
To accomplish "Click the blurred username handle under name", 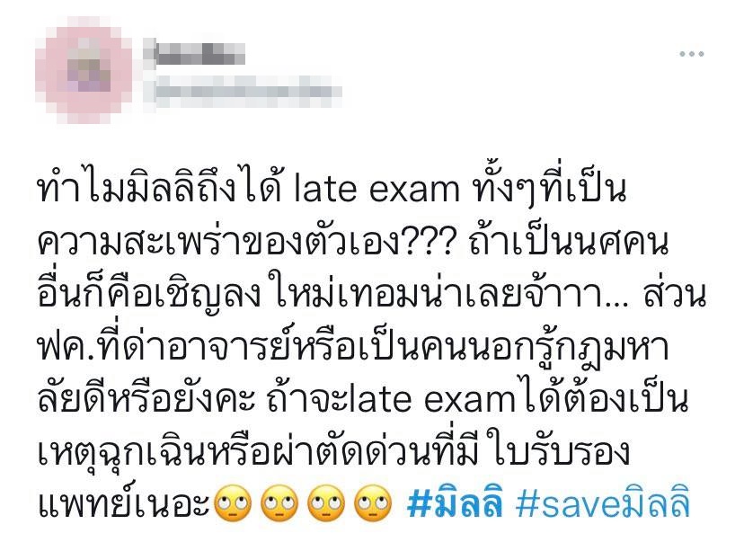I will point(248,91).
